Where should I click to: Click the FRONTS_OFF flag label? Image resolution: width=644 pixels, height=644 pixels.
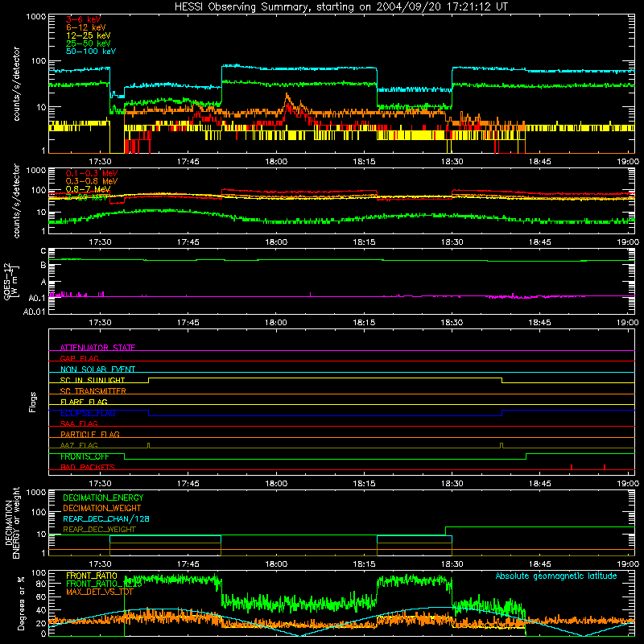click(x=85, y=456)
